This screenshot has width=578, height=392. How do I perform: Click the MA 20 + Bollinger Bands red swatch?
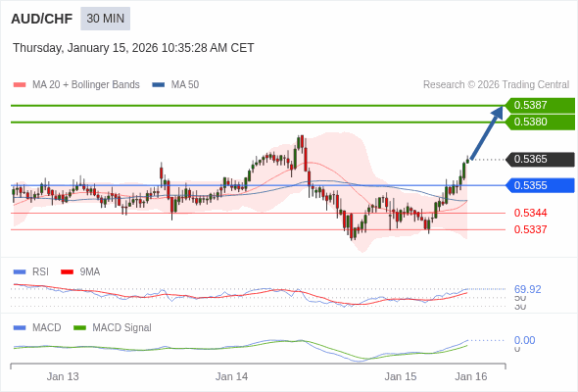[20, 85]
